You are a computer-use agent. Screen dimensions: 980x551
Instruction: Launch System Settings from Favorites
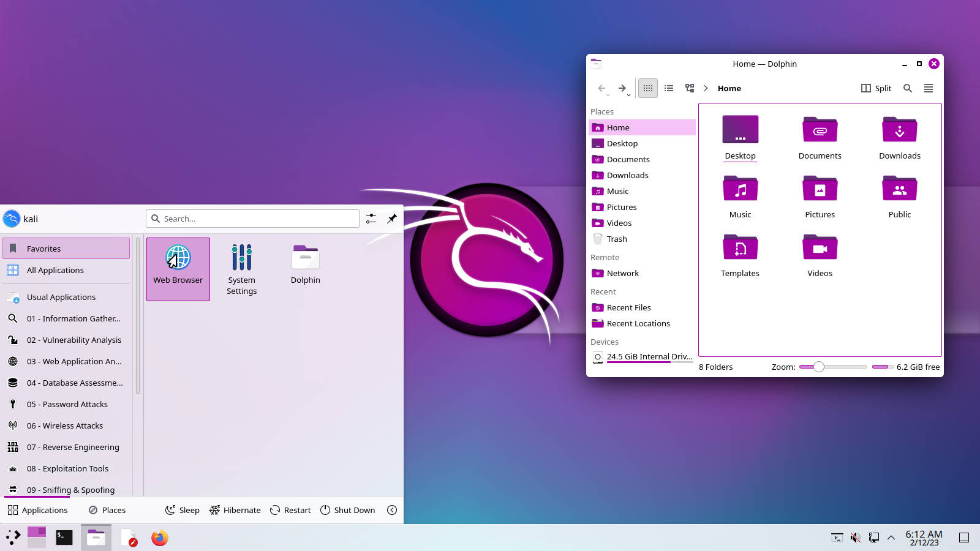click(242, 269)
